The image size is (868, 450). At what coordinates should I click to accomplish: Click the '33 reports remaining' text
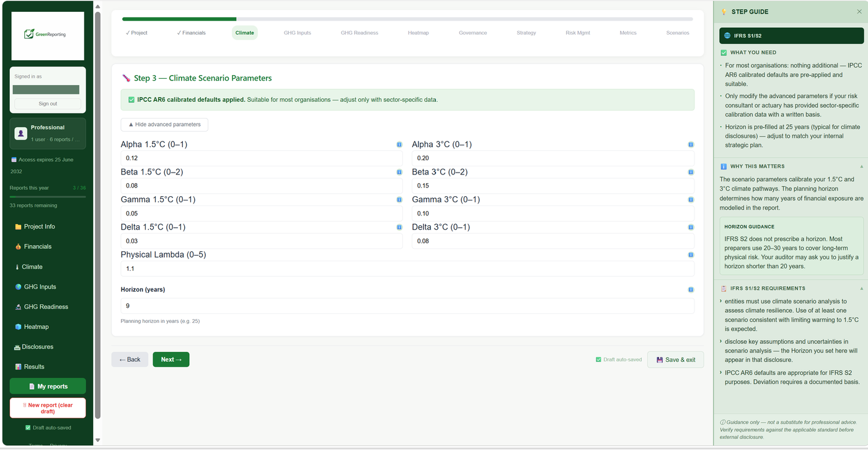pos(33,205)
